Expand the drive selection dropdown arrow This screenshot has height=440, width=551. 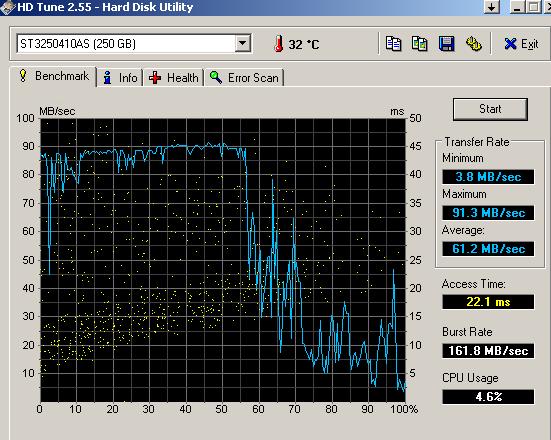[242, 44]
